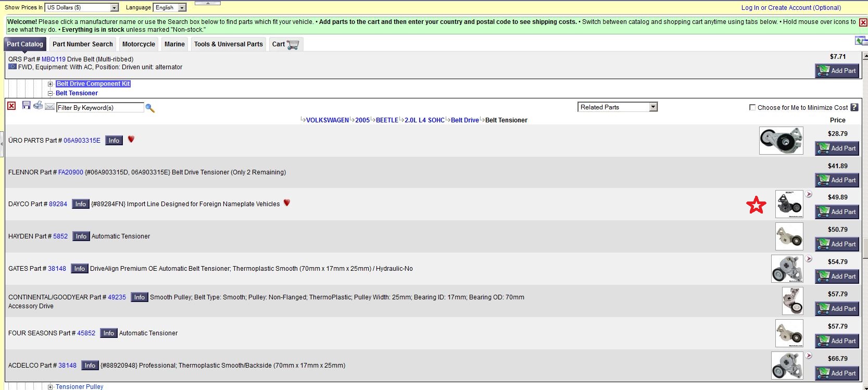The image size is (868, 390).
Task: Click the more-images arrow on GATES thumbnail
Action: 809,259
